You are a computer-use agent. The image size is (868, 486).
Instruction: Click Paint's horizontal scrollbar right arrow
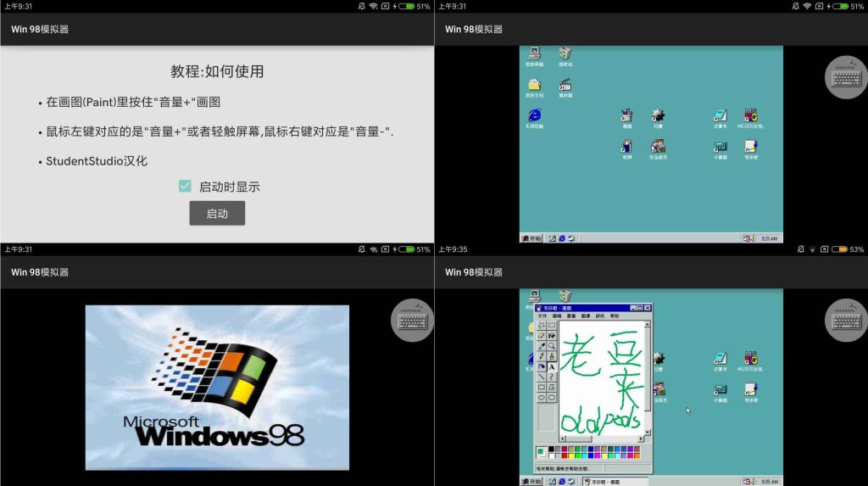point(641,439)
